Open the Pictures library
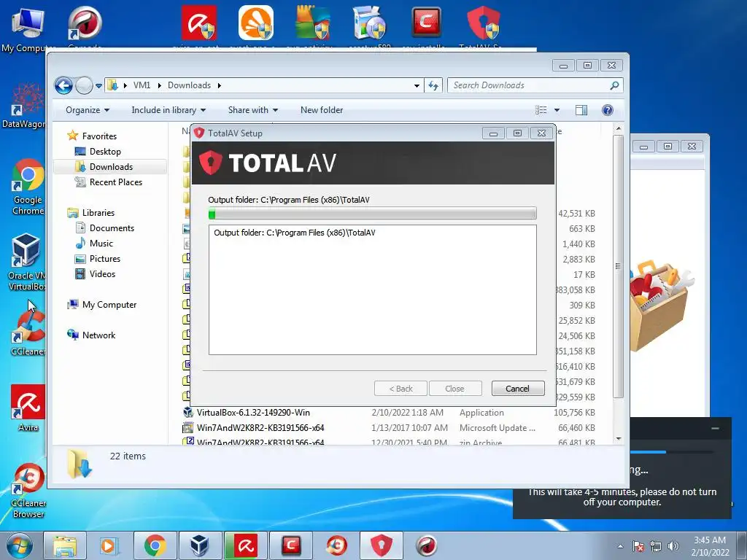The height and width of the screenshot is (560, 747). (105, 259)
